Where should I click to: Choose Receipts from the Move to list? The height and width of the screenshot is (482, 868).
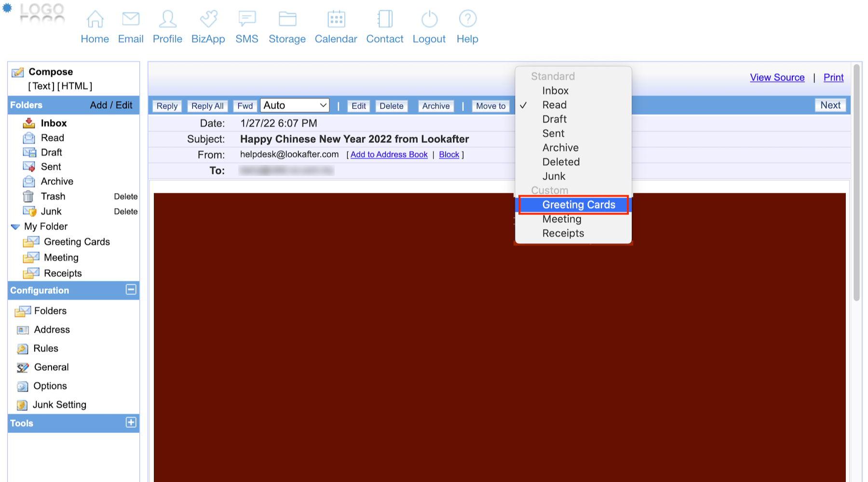563,233
